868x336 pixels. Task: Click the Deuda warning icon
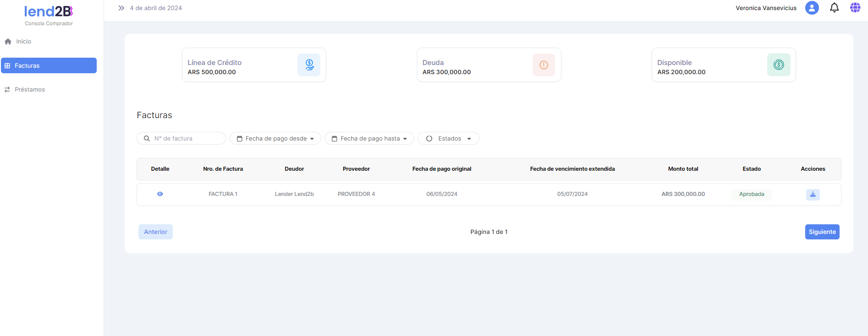click(x=544, y=65)
